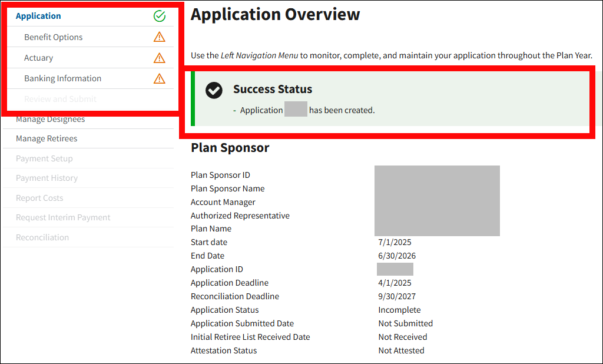Choose Request Interim Payment

pos(63,217)
